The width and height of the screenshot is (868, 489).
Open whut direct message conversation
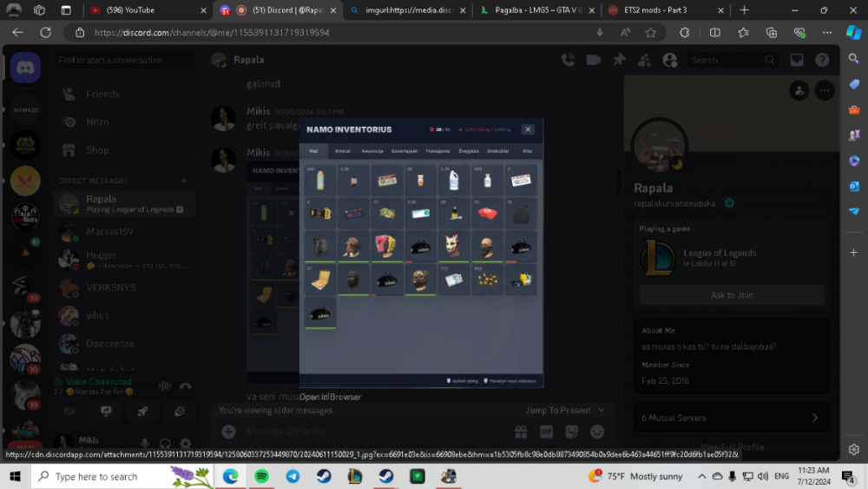124,315
